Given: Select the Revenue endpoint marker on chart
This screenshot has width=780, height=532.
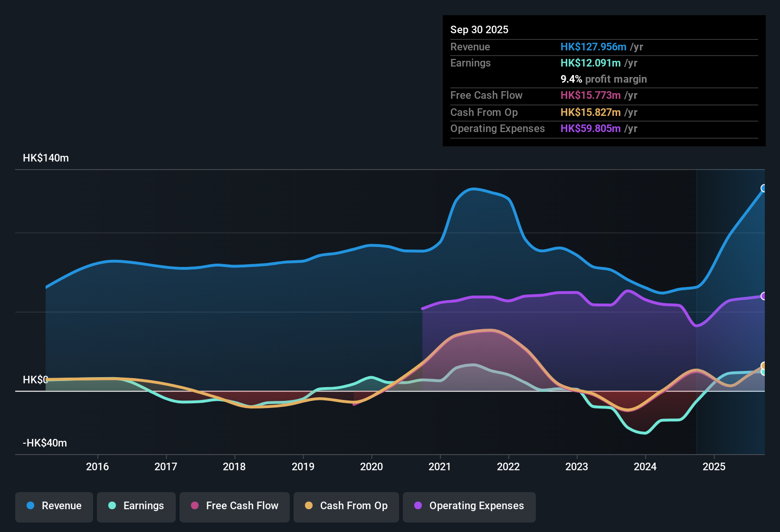Looking at the screenshot, I should (x=764, y=189).
